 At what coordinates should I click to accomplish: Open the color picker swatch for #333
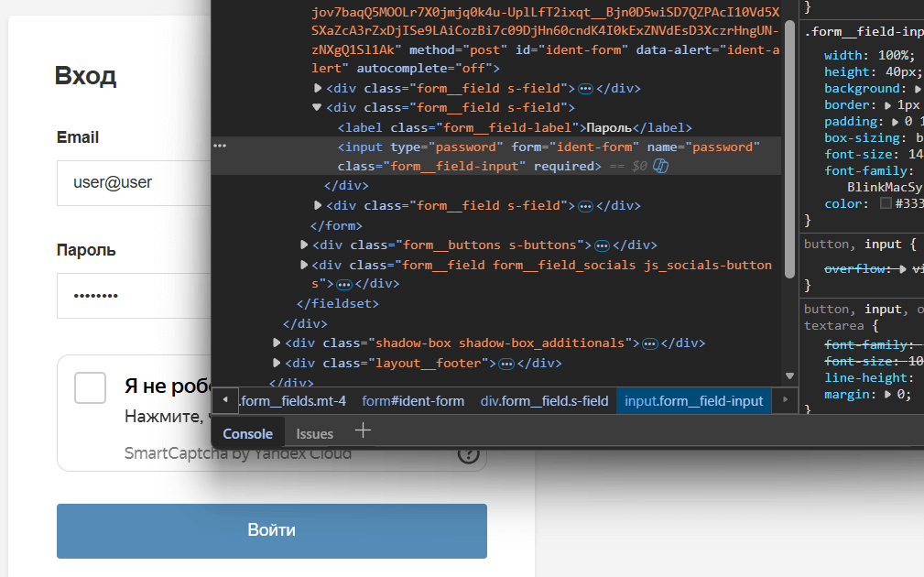[x=886, y=203]
